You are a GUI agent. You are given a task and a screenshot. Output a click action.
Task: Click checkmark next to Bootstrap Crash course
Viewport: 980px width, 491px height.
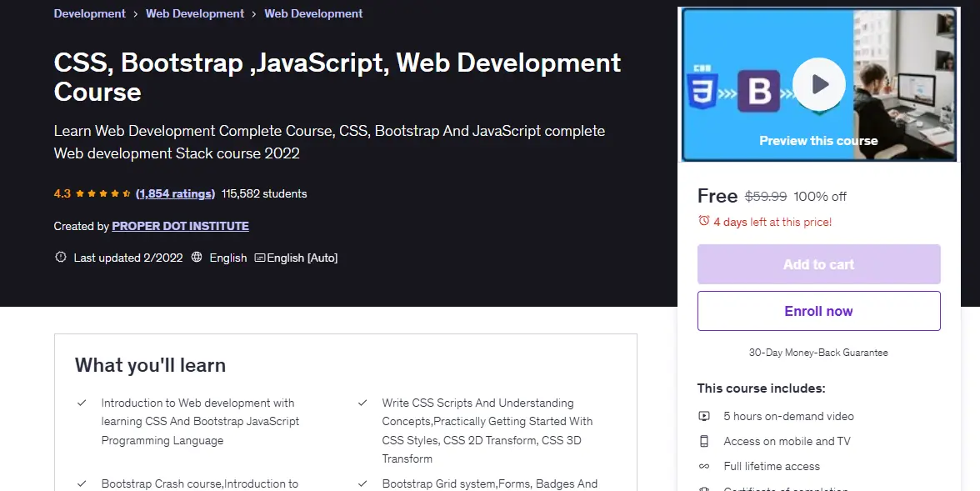point(82,483)
